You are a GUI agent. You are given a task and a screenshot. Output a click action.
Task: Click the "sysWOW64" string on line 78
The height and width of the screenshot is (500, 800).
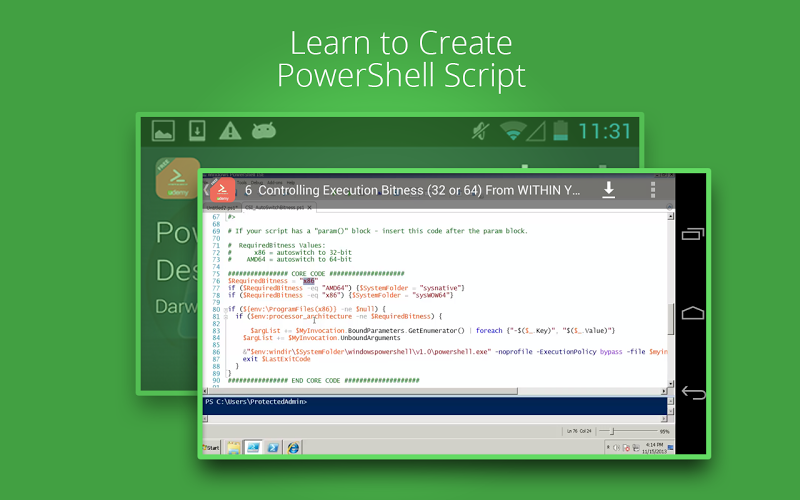431,295
